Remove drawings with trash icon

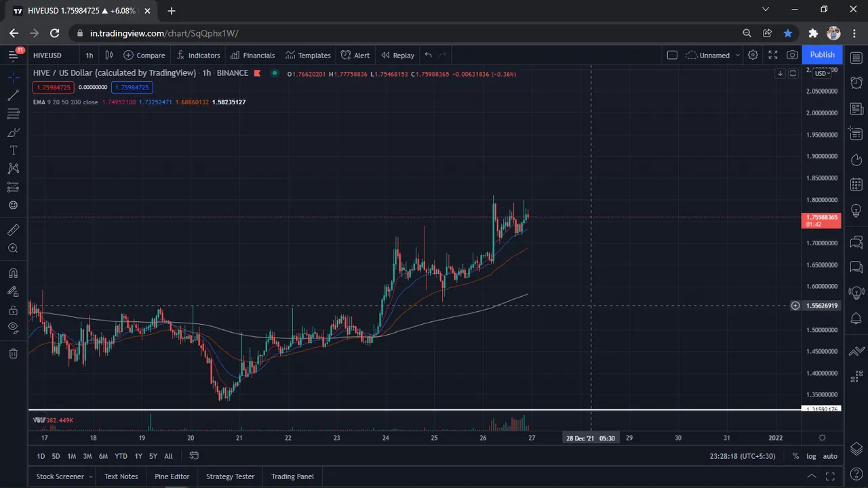13,353
